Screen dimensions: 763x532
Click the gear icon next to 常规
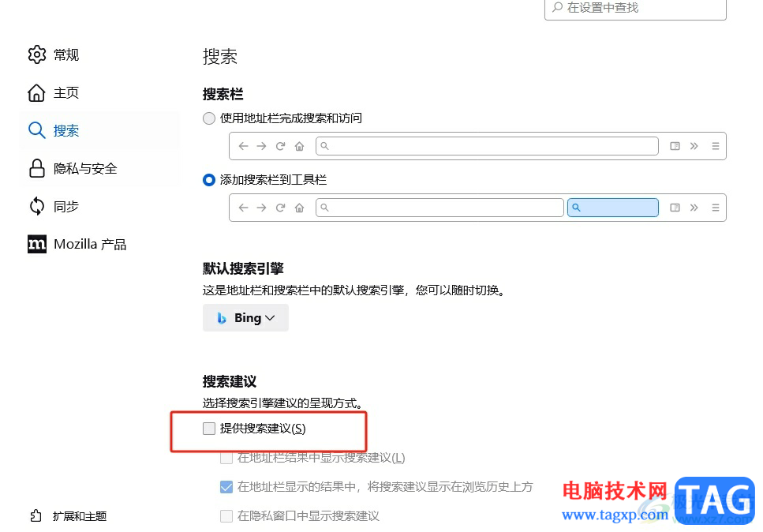pos(36,54)
